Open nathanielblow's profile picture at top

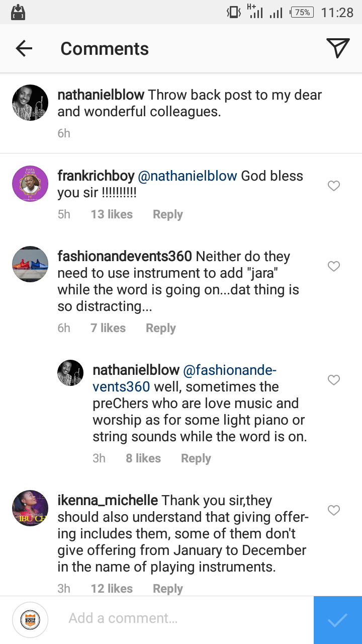[30, 103]
